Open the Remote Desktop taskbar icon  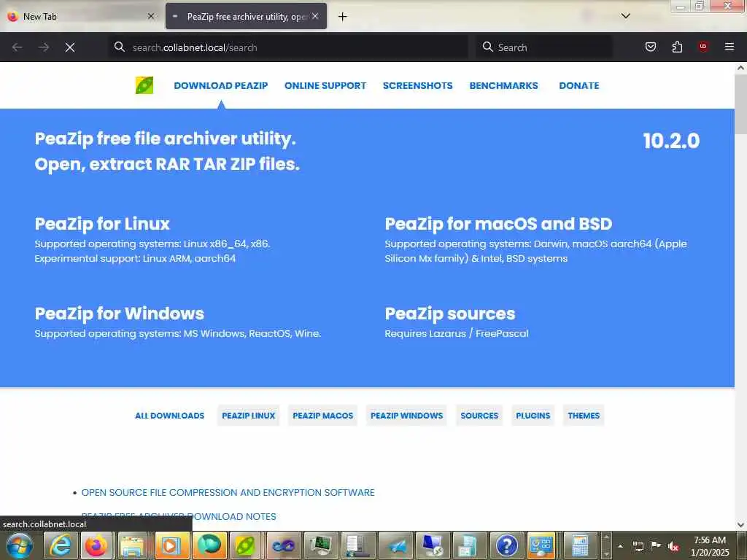[433, 545]
